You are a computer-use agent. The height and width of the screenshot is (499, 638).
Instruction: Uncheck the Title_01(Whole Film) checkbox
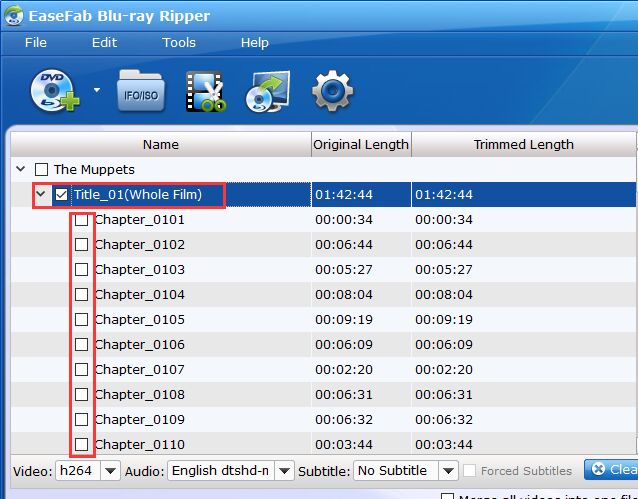[x=61, y=195]
